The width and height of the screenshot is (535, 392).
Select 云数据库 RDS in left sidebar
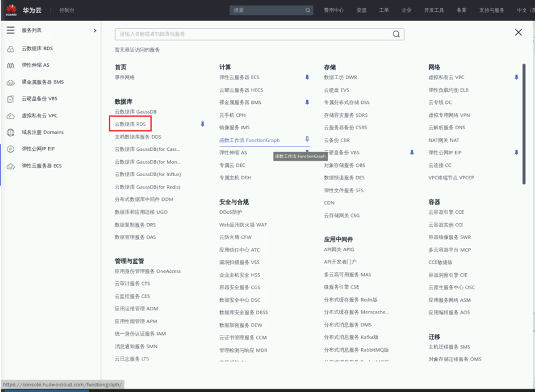[x=37, y=48]
